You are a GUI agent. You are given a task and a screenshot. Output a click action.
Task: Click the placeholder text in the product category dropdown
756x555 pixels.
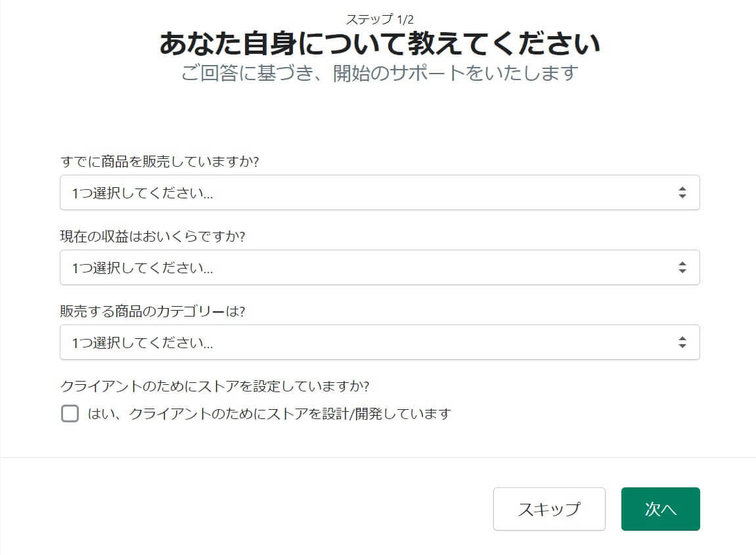[143, 343]
